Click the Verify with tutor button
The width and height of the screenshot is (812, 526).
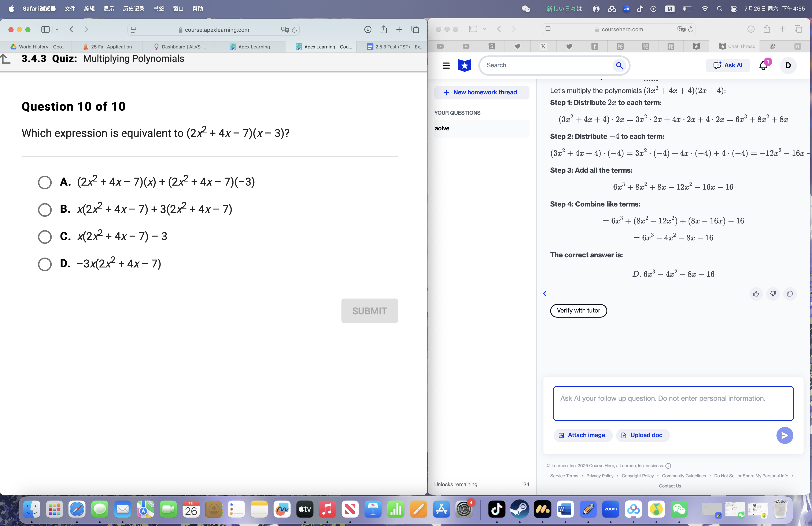point(578,310)
